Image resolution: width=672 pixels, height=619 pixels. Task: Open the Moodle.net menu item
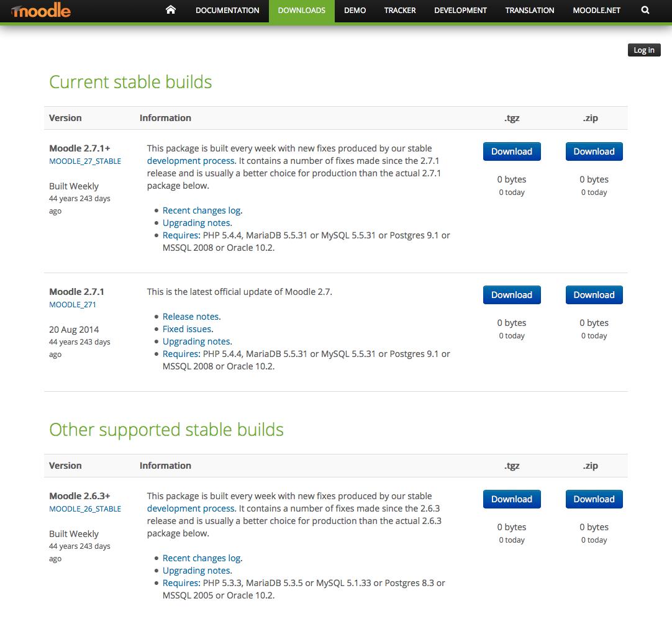click(x=597, y=11)
